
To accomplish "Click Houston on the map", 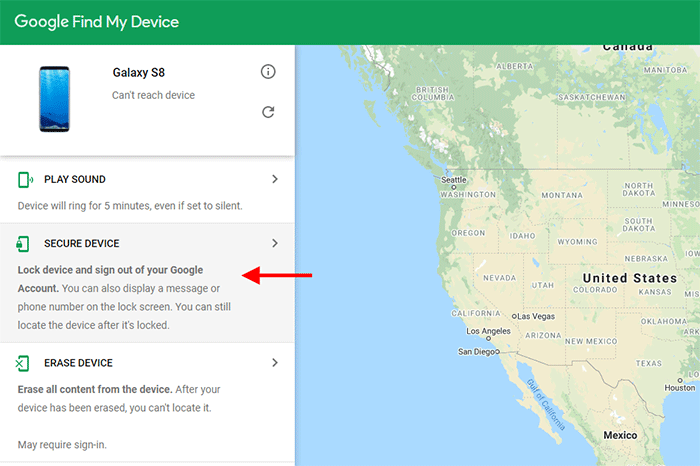I will [x=679, y=388].
